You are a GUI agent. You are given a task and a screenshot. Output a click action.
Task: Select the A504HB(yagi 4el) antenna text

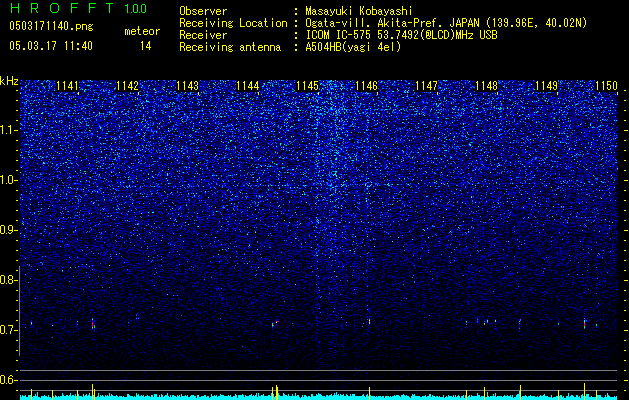(353, 47)
